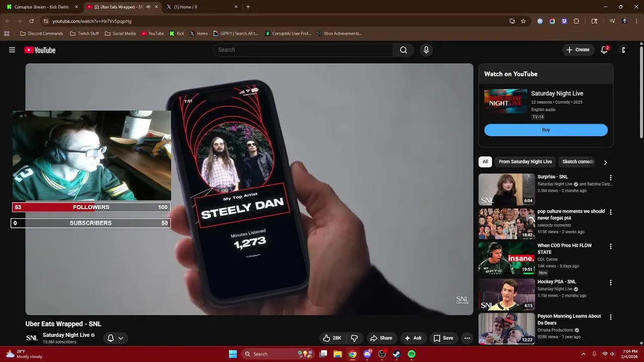Click the install app icon in address bar
Image resolution: width=644 pixels, height=362 pixels.
point(512,21)
